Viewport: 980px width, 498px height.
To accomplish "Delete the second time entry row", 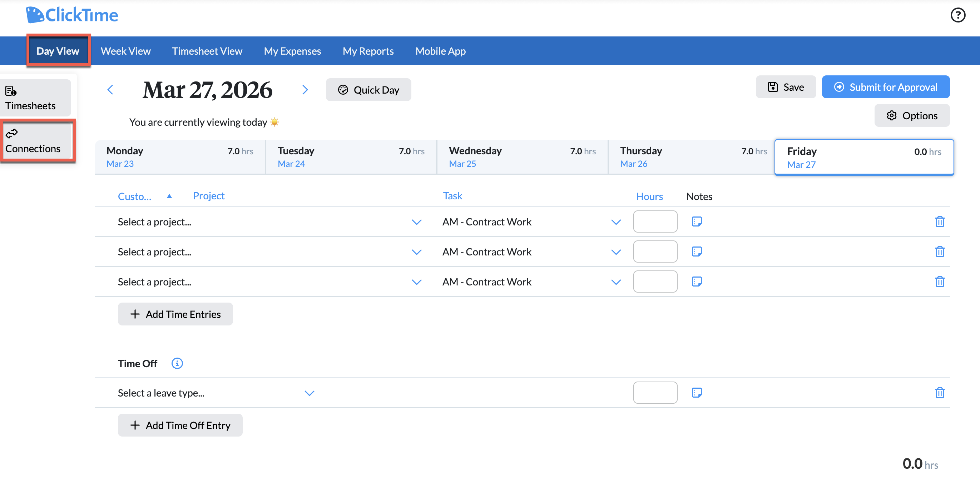I will tap(940, 252).
